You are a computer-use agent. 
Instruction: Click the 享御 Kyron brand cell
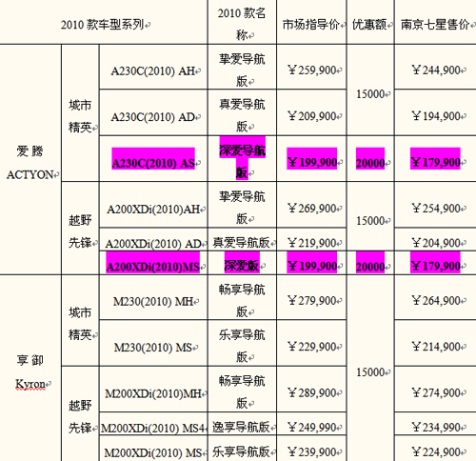tap(30, 369)
